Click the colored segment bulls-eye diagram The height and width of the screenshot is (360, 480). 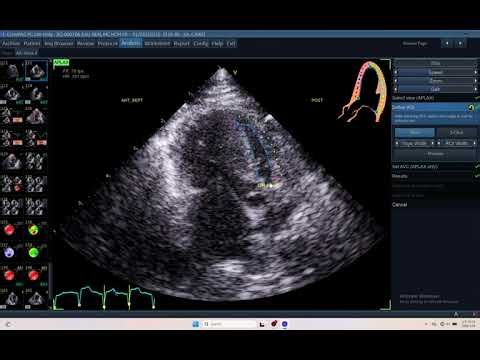[363, 92]
